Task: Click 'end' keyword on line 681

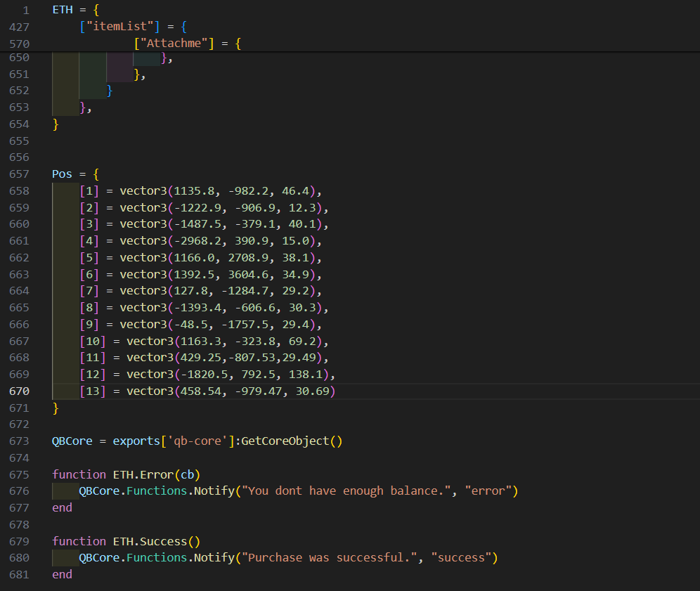Action: 62,574
